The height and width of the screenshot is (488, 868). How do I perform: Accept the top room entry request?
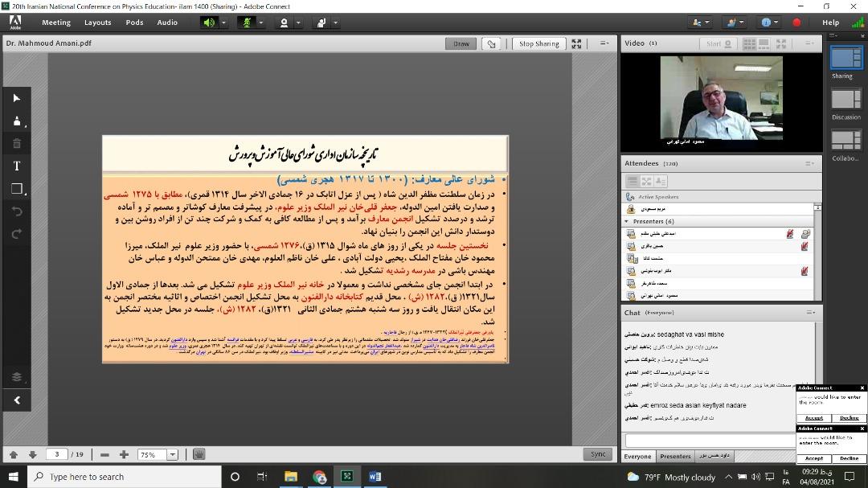pos(814,418)
